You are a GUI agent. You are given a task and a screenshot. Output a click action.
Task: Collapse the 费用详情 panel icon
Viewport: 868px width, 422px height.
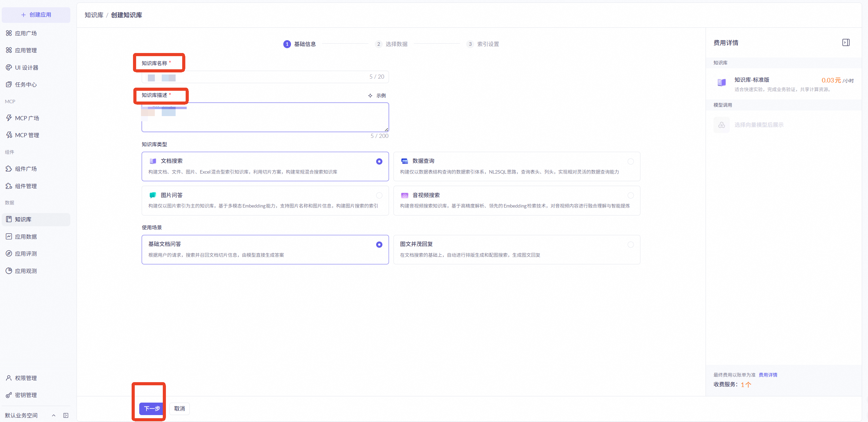click(x=845, y=43)
